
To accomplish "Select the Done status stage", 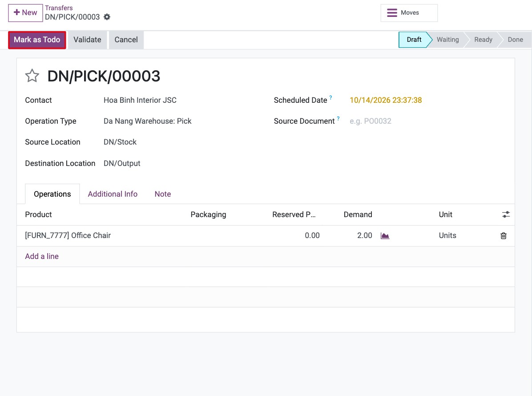I will [516, 40].
